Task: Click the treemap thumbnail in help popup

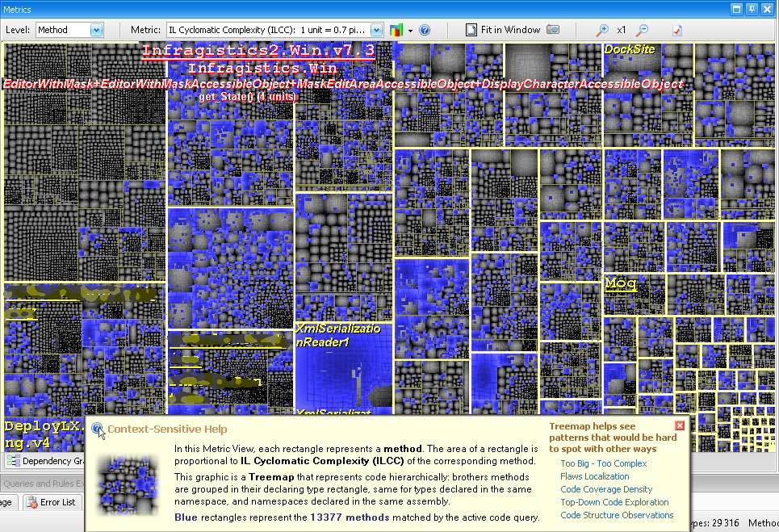Action: [x=128, y=484]
